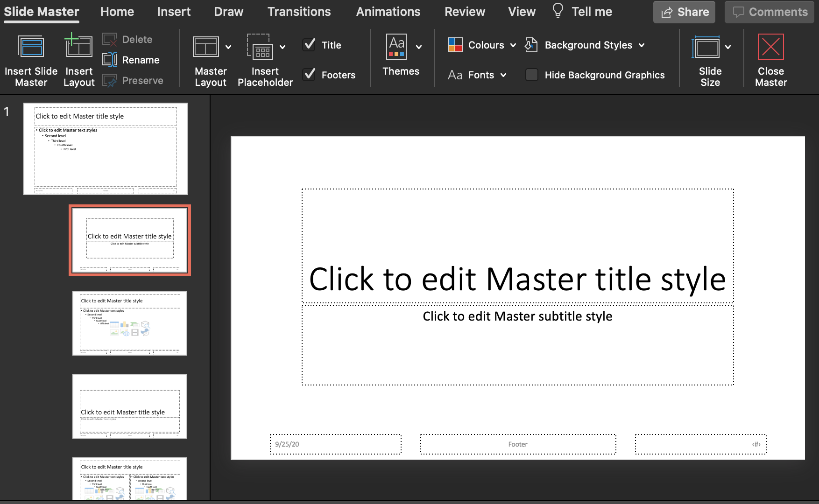Open the Comments button

click(x=769, y=12)
